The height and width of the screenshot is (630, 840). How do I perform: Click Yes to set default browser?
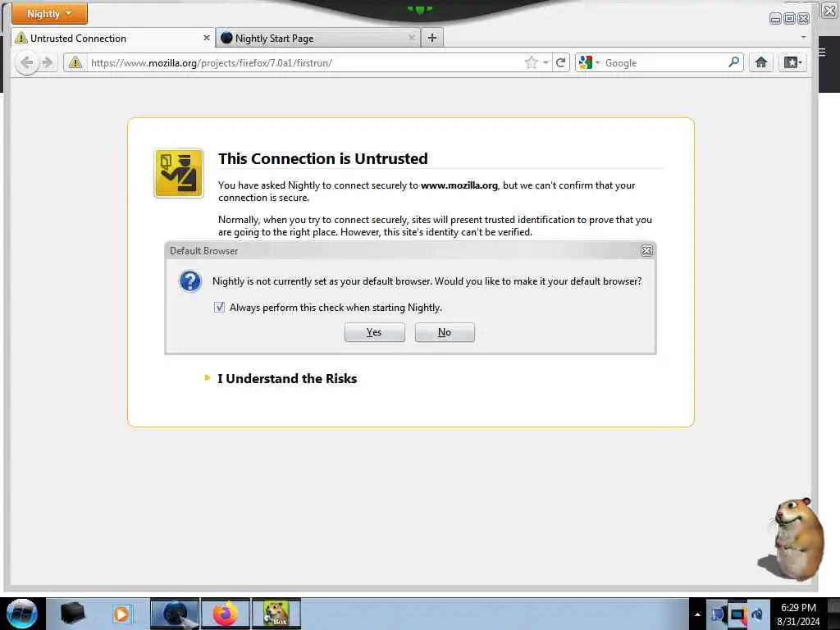pyautogui.click(x=374, y=332)
